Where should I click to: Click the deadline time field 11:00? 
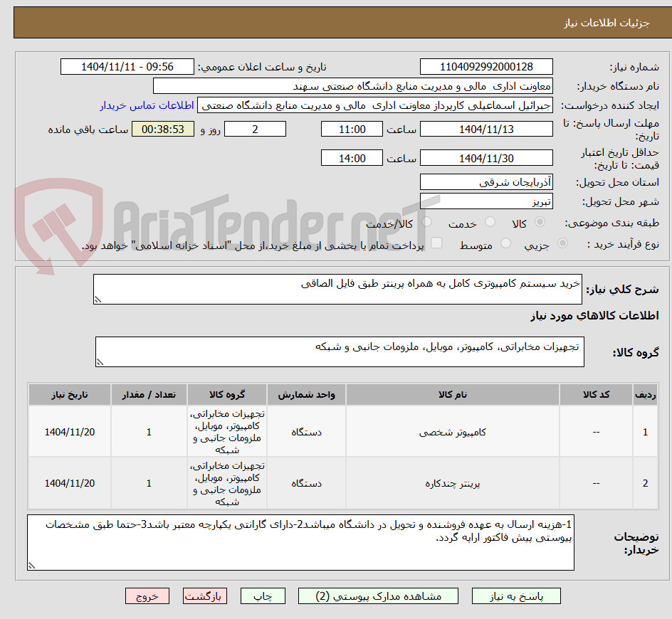[352, 129]
